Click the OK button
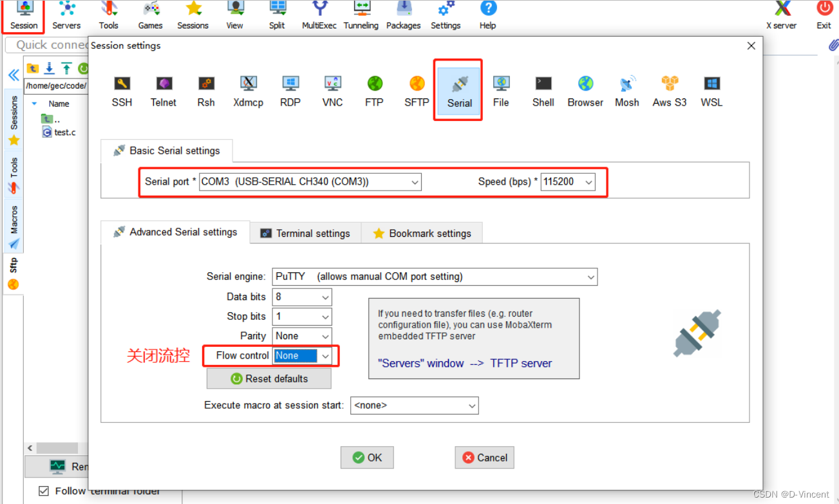 click(367, 458)
